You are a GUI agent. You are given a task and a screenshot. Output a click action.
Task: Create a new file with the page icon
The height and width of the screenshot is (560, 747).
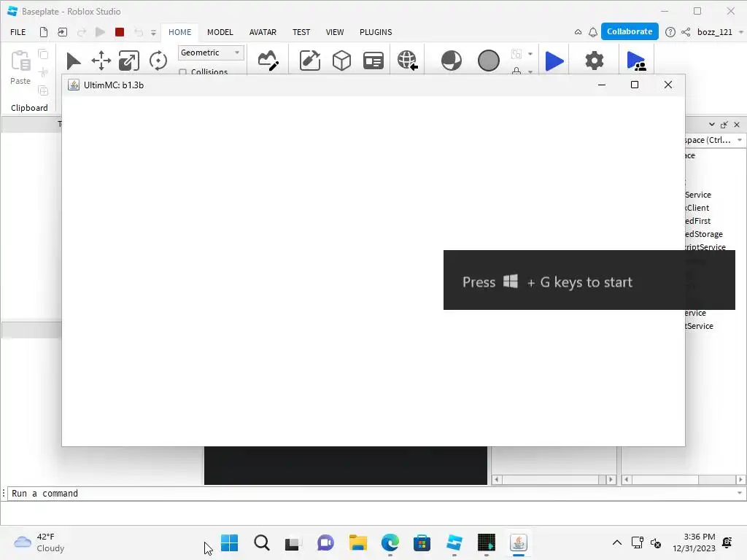coord(43,32)
